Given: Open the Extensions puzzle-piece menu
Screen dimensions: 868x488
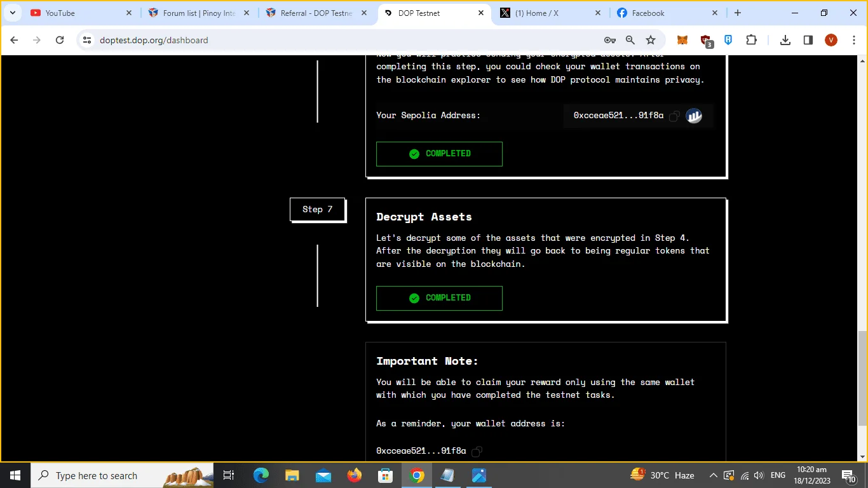Looking at the screenshot, I should pyautogui.click(x=751, y=40).
